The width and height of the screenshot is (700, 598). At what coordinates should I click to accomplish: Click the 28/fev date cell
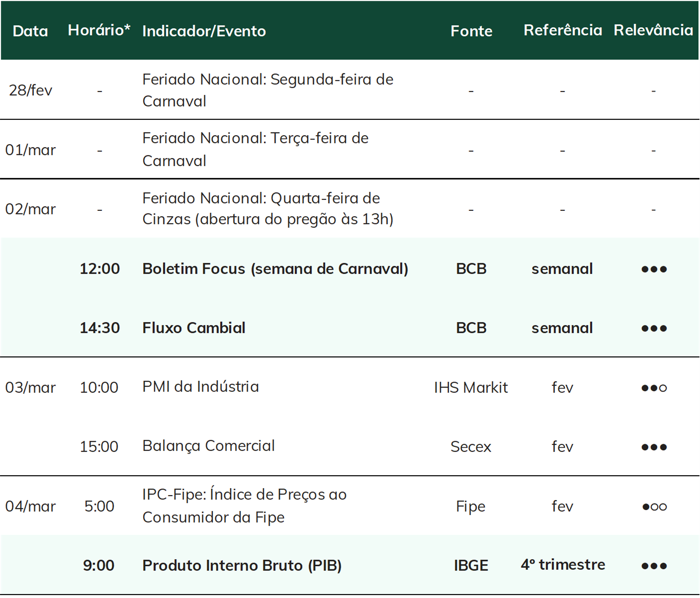coord(30,90)
